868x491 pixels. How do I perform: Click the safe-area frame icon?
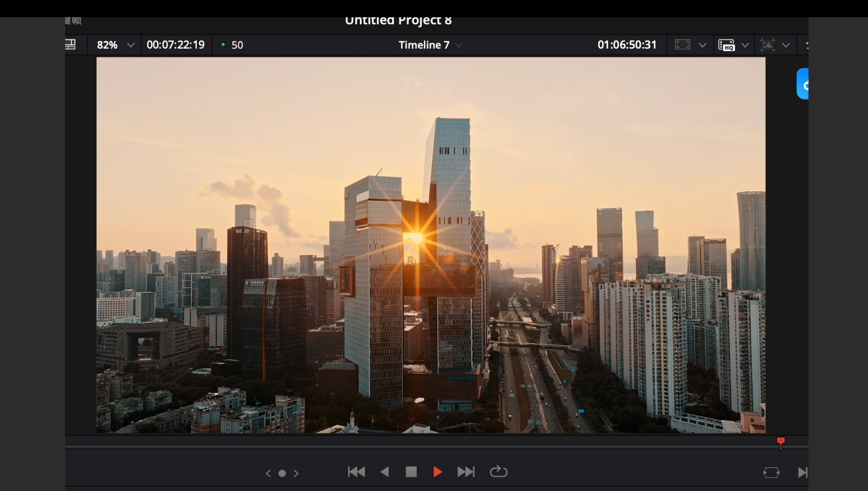click(x=683, y=45)
